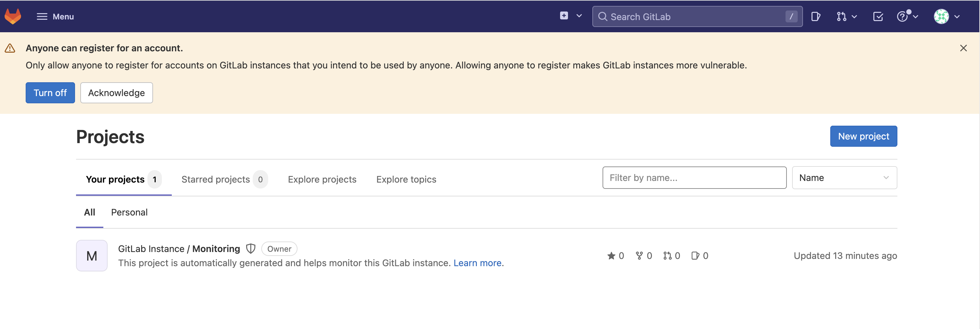
Task: Expand the merge requests dropdown chevron
Action: tap(854, 17)
